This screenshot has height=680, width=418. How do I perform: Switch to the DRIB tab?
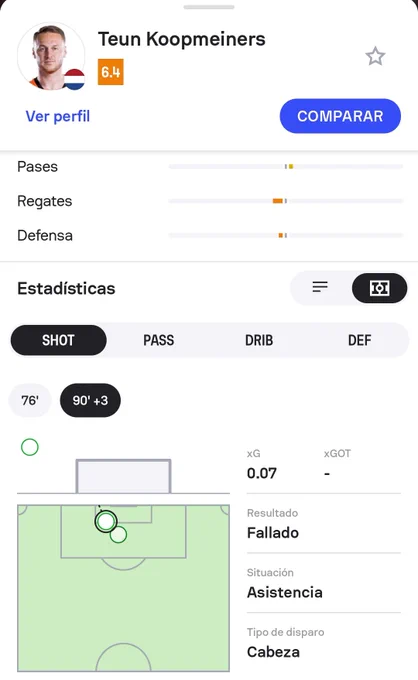click(x=259, y=340)
